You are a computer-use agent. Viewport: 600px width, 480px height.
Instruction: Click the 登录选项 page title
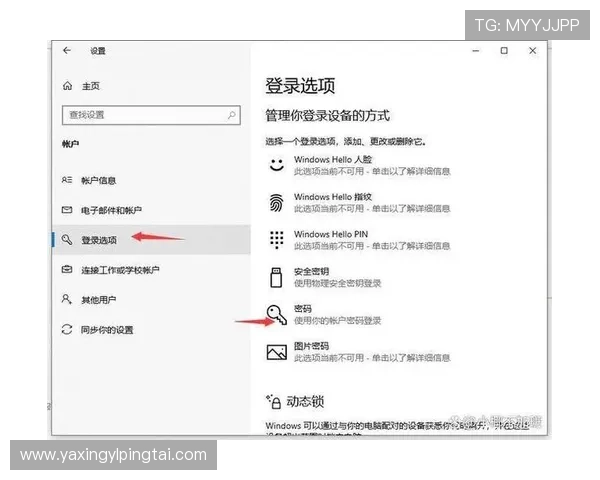(300, 85)
